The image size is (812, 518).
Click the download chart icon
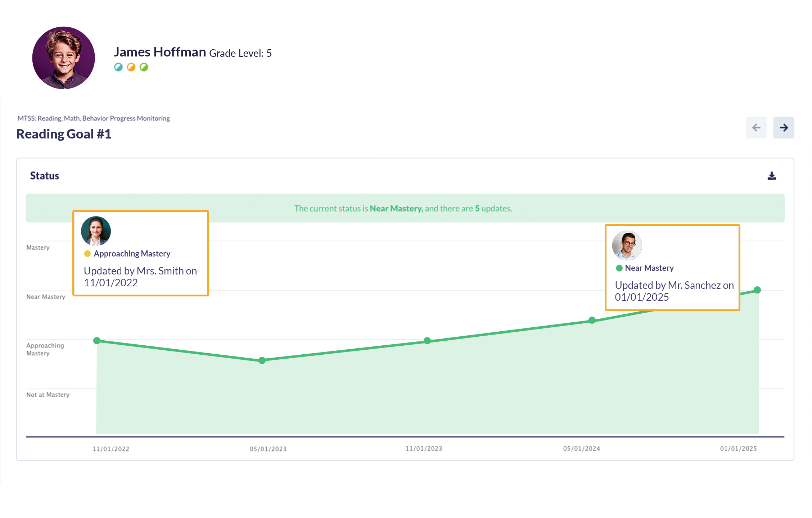pyautogui.click(x=771, y=176)
